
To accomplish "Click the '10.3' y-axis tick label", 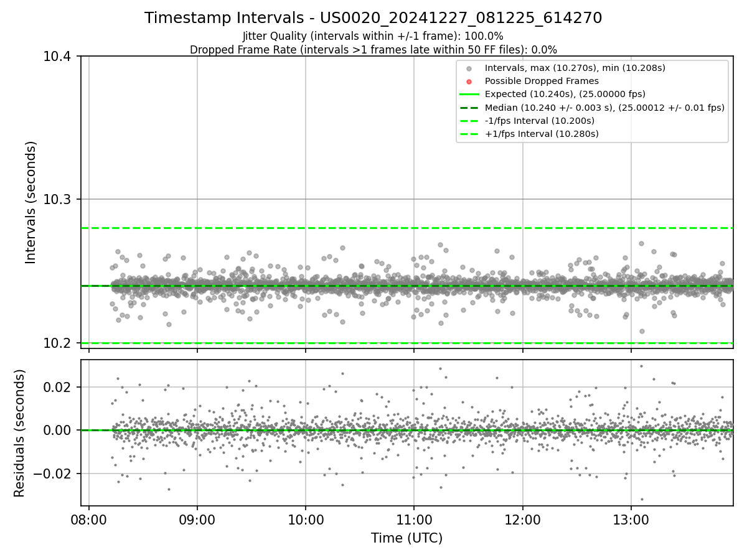I will point(57,200).
